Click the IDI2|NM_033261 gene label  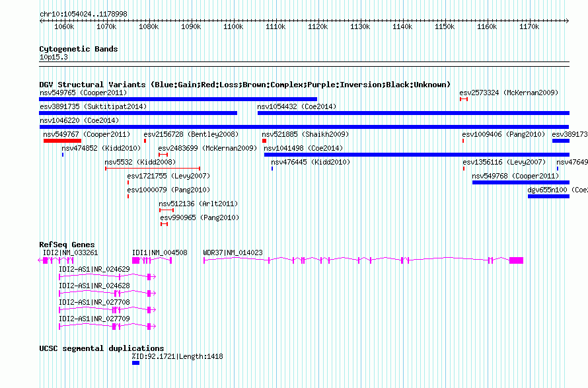pyautogui.click(x=71, y=253)
